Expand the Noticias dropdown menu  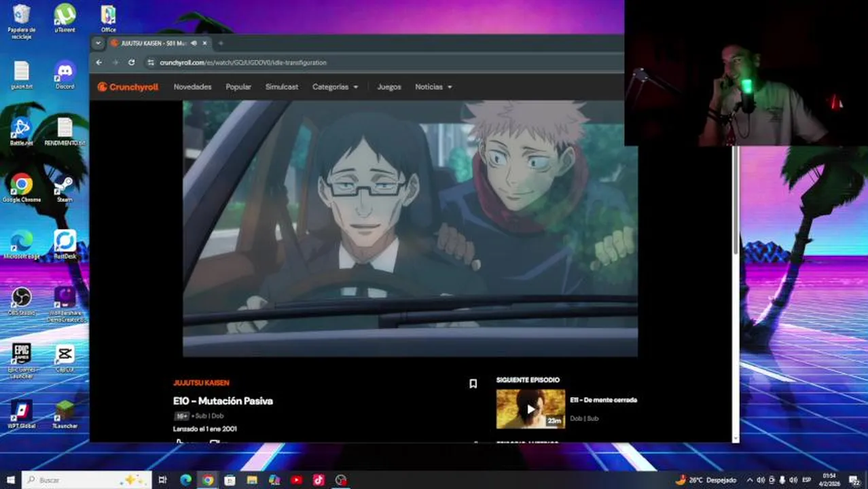point(433,87)
